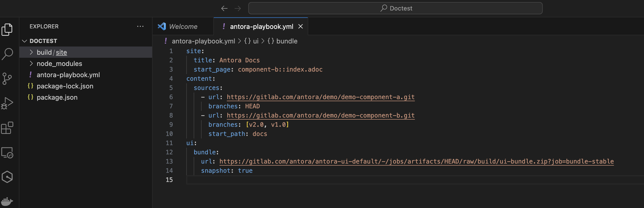The image size is (644, 208).
Task: Click the 'ui' key on line 11
Action: [x=190, y=143]
